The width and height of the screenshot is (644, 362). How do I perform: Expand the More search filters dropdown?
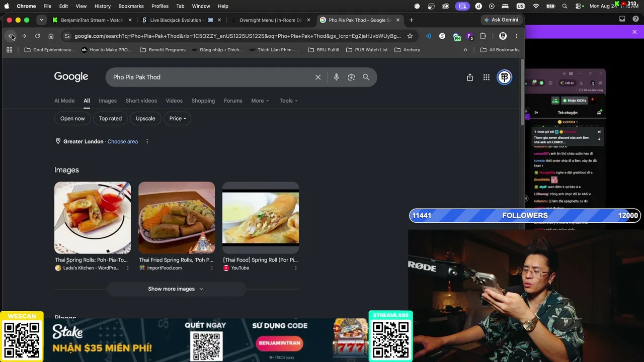pos(260,101)
